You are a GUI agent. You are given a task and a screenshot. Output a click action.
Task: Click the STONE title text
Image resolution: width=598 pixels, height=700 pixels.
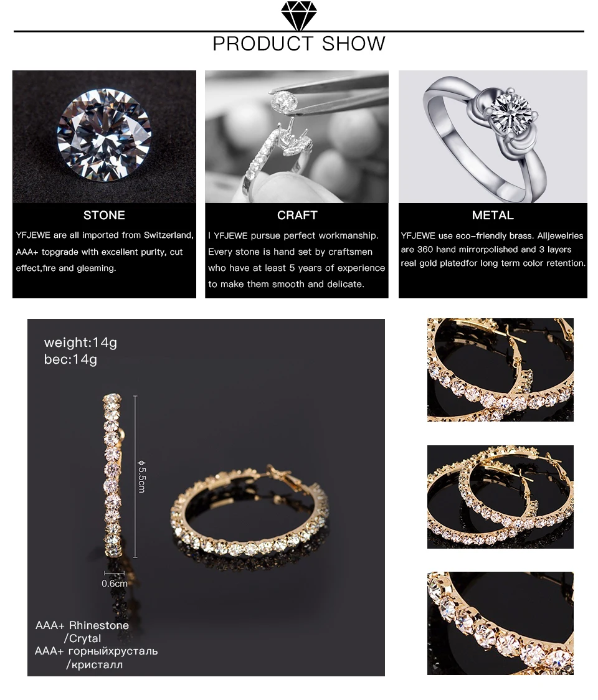104,215
